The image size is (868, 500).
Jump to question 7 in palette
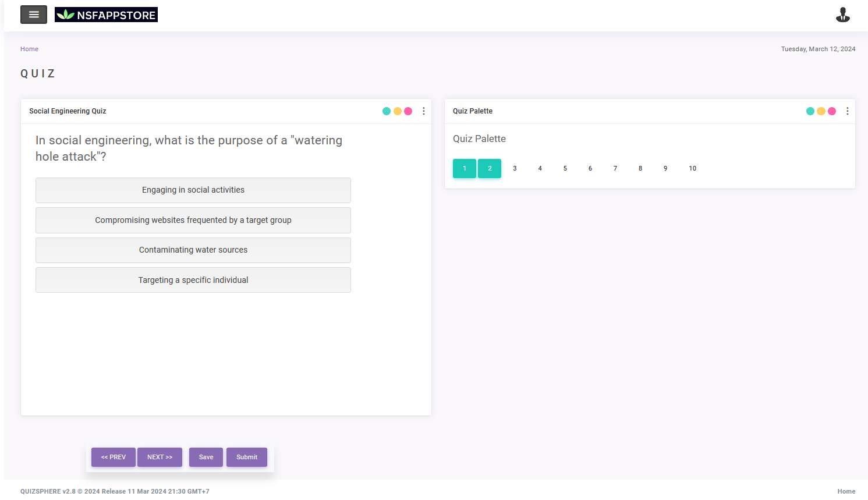click(x=615, y=168)
